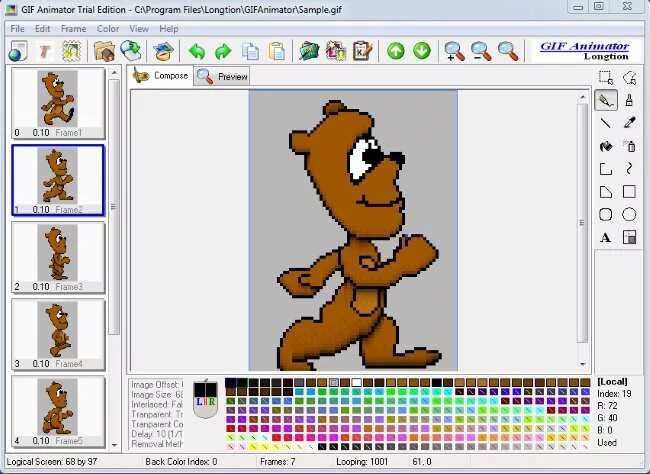Screen dimensions: 650x474
Task: Switch to the Preview tab
Action: click(x=222, y=76)
